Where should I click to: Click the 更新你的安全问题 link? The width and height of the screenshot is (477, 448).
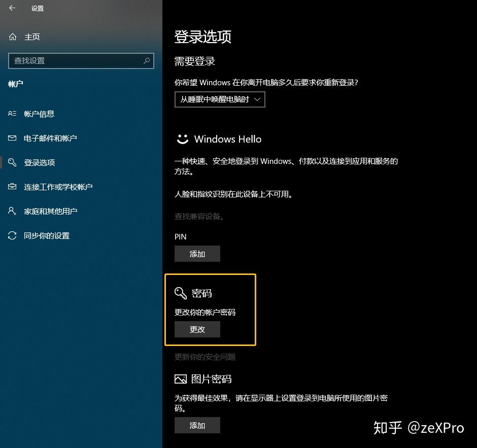205,357
